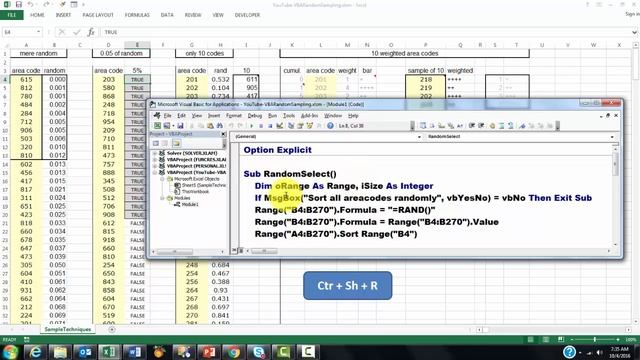This screenshot has width=640, height=360.
Task: Open Internet Explorer from the taskbar
Action: tap(36, 351)
